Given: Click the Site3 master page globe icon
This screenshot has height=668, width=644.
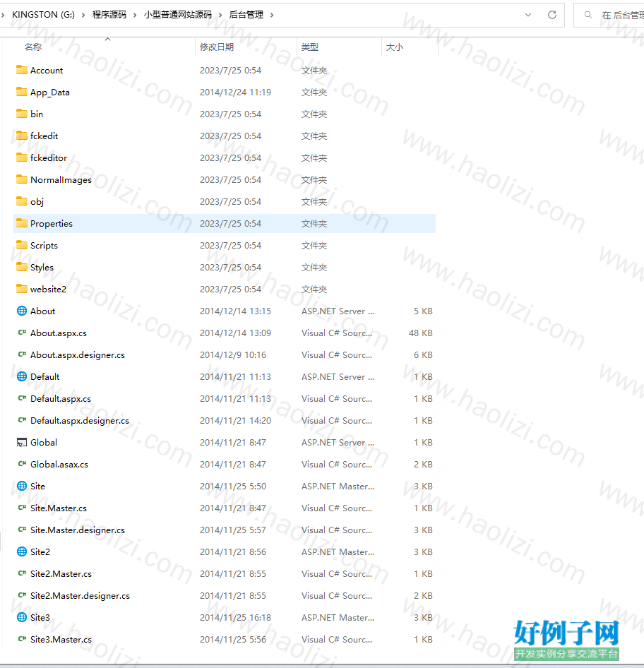Looking at the screenshot, I should pos(22,617).
